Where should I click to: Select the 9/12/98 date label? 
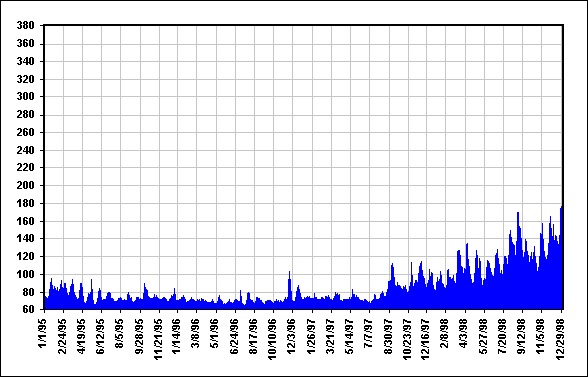[x=522, y=335]
